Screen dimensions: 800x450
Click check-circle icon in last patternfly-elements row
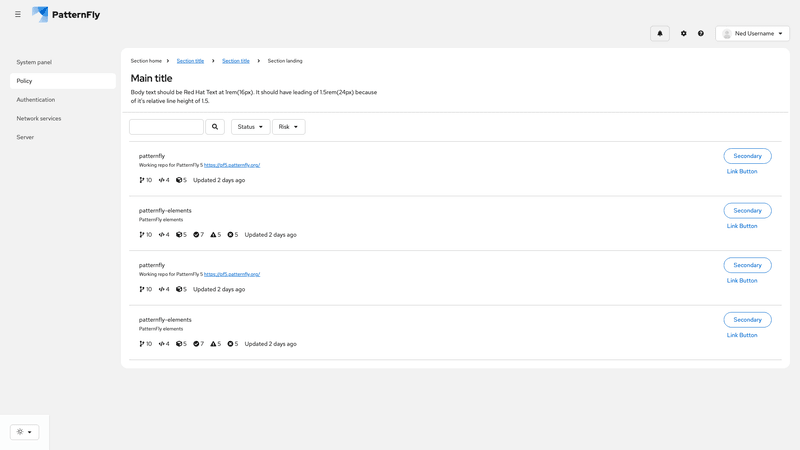coord(196,344)
